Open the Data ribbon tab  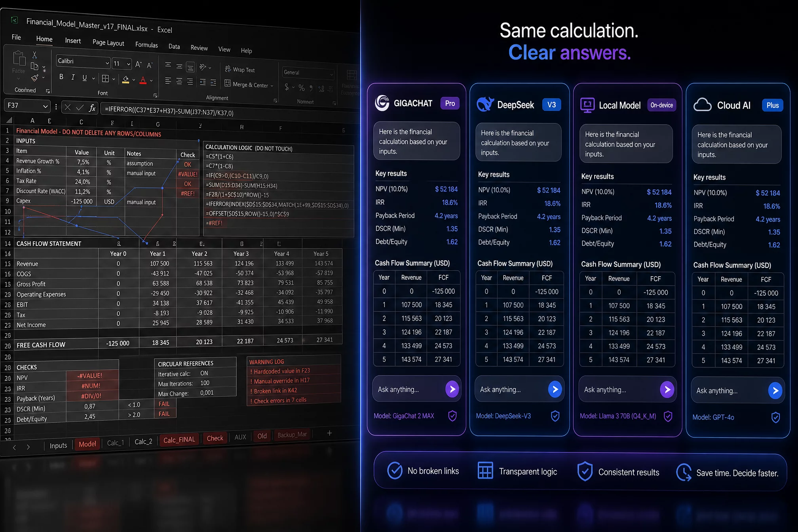click(174, 46)
